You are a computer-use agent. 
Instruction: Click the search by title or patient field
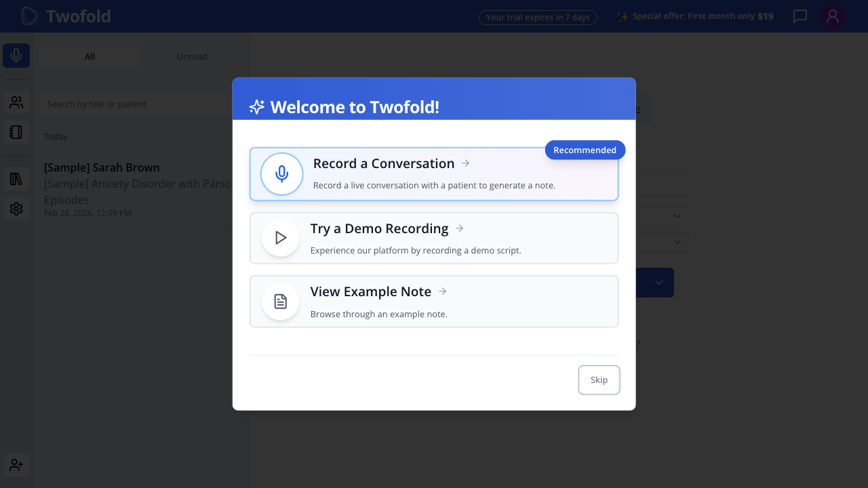(x=136, y=104)
